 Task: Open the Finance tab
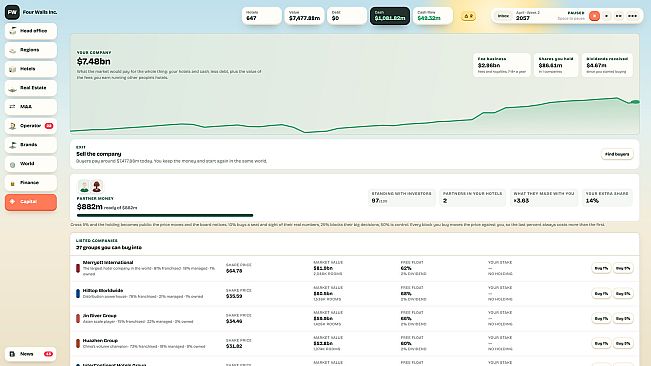point(31,183)
